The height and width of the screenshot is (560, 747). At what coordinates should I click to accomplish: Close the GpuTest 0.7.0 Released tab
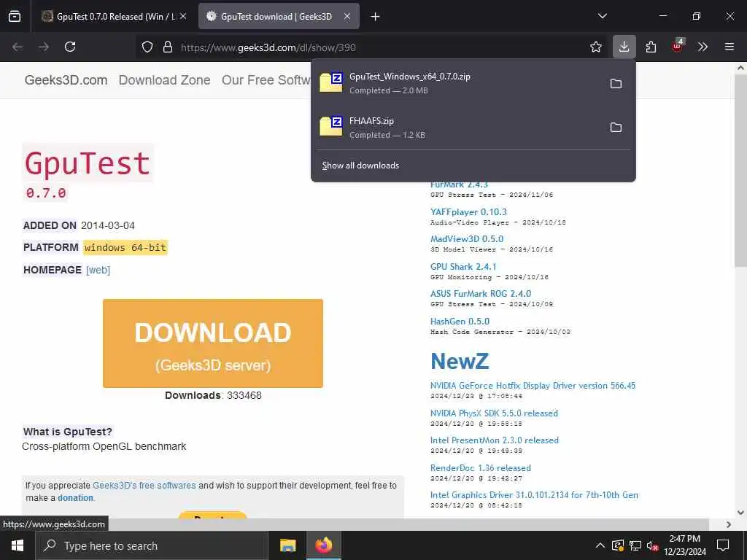[x=183, y=17]
